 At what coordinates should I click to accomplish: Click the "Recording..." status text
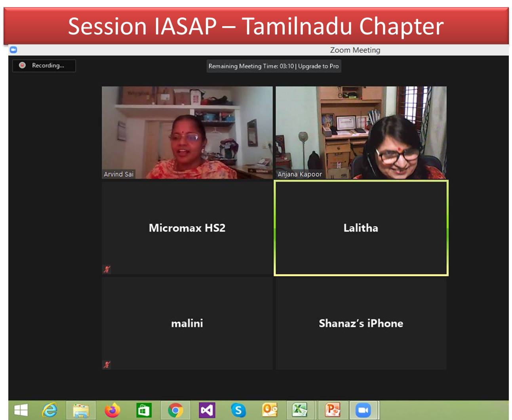48,65
